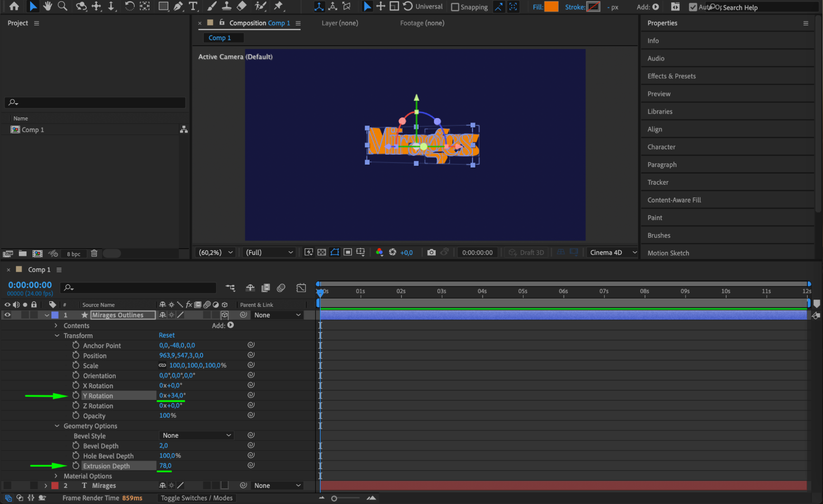Select the Type tool
This screenshot has height=504, width=823.
point(193,6)
